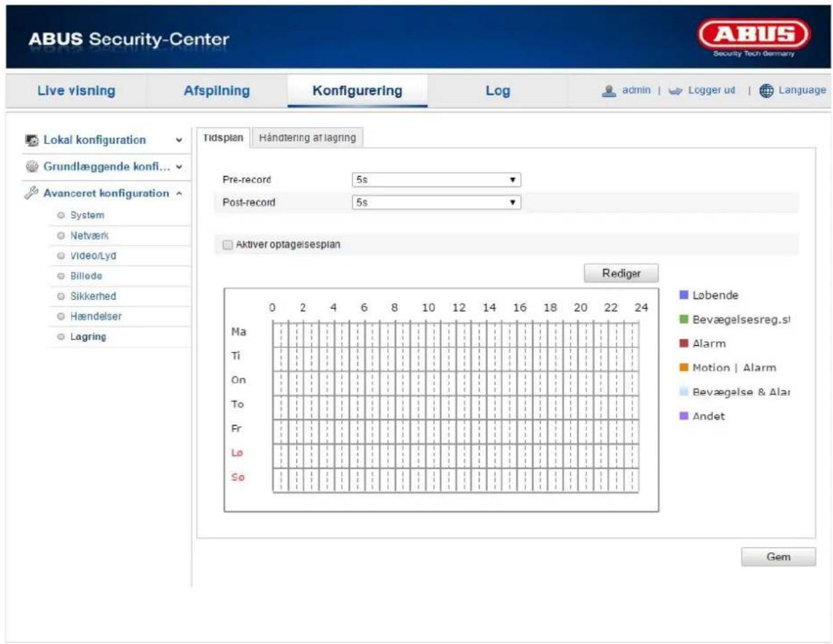Click the green Bevægelsesreg. legend swatch
This screenshot has width=833, height=644.
684,319
